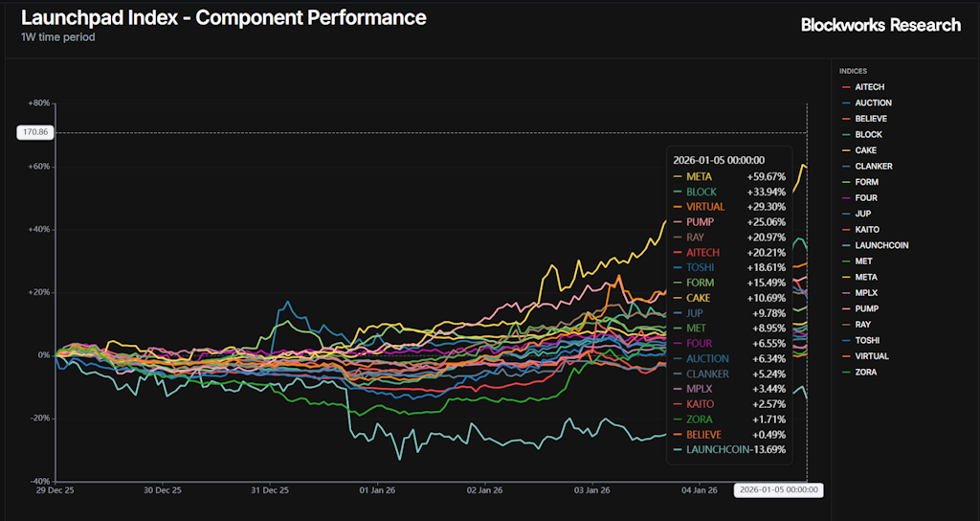
Task: Select KAITO in the Indices legend
Action: coord(867,229)
